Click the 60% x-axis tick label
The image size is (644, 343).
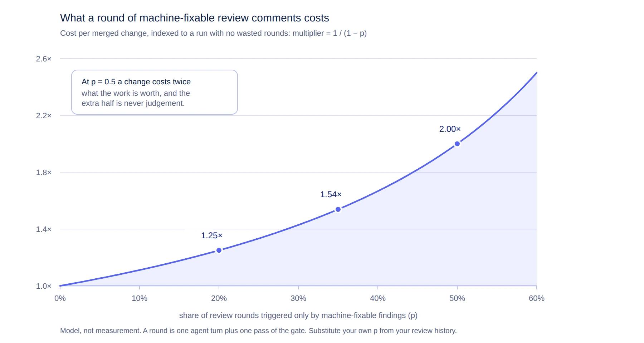pyautogui.click(x=537, y=298)
